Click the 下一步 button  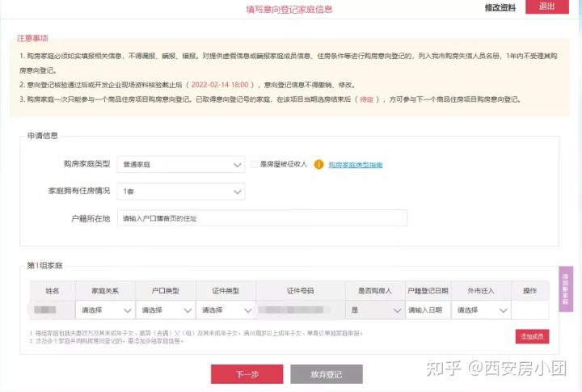247,374
